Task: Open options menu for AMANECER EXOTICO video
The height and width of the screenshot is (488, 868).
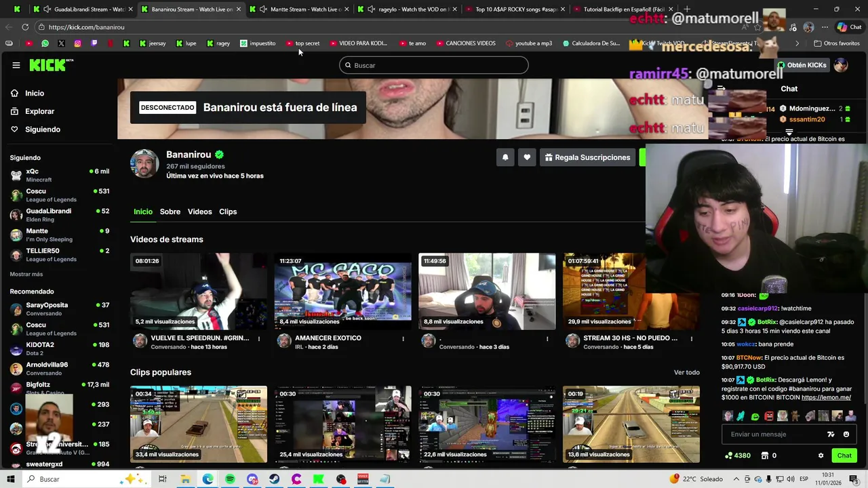Action: 403,338
